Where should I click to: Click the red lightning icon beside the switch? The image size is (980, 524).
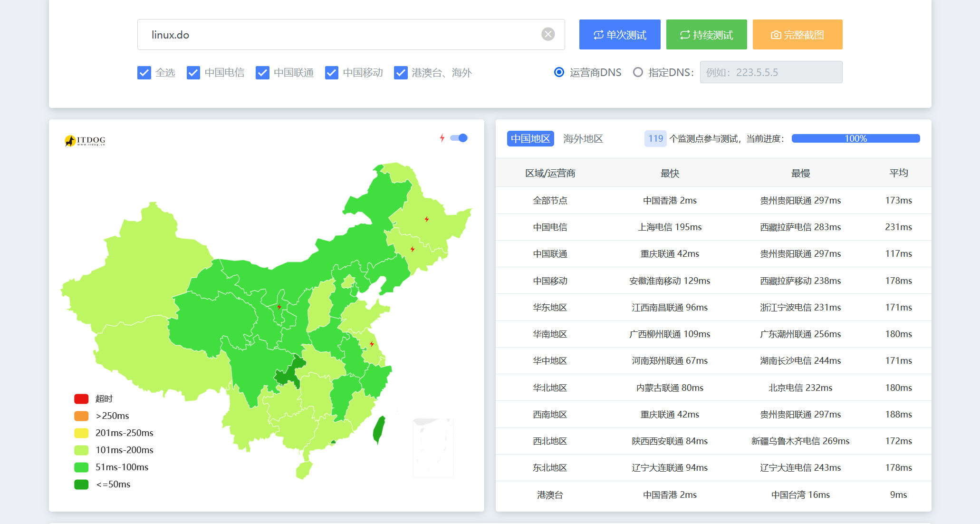(442, 138)
